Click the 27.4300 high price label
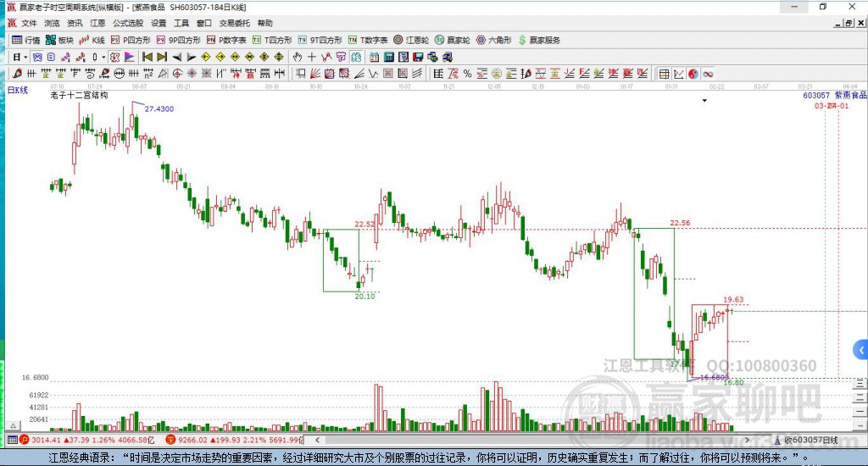Viewport: 868px width, 466px height. tap(159, 109)
